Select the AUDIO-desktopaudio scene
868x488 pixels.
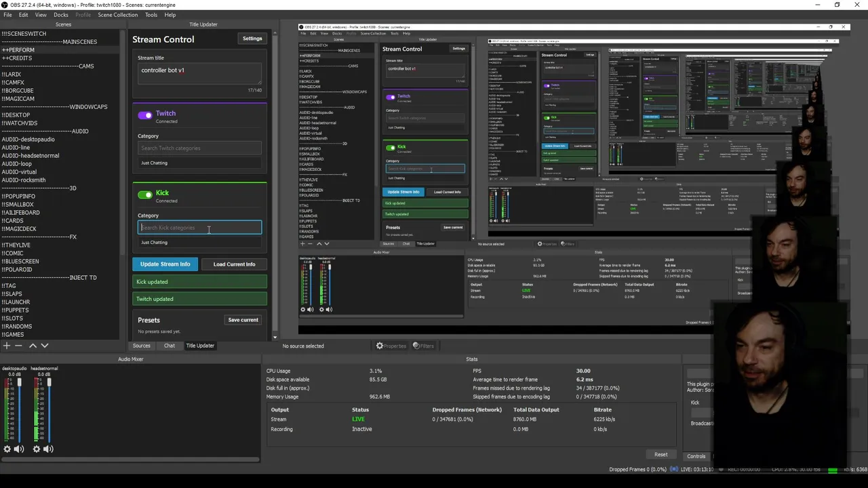tap(61, 140)
